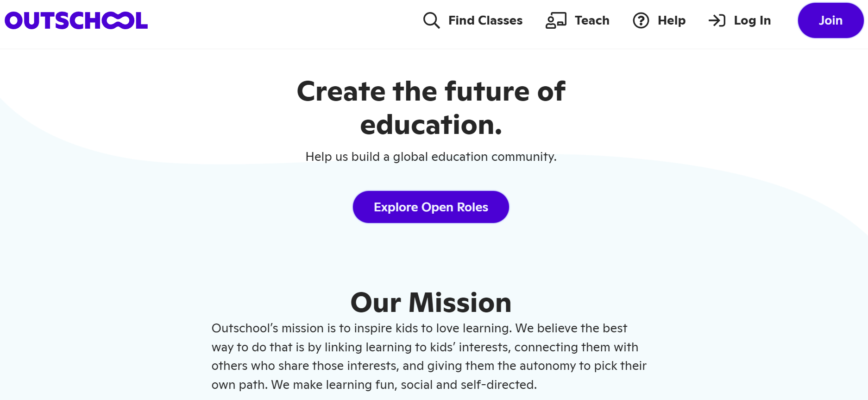Click the "Create the future of" headline line
The image size is (868, 400).
point(431,91)
